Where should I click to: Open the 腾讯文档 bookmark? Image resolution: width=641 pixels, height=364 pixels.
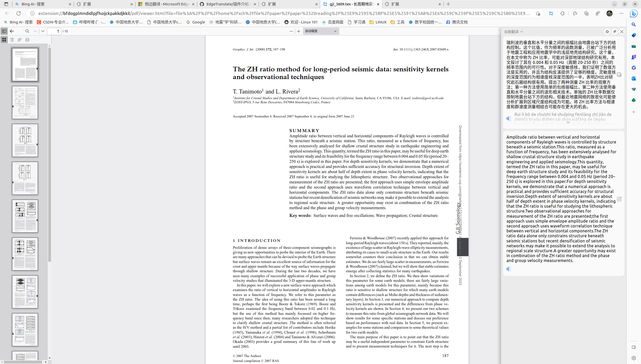[457, 22]
